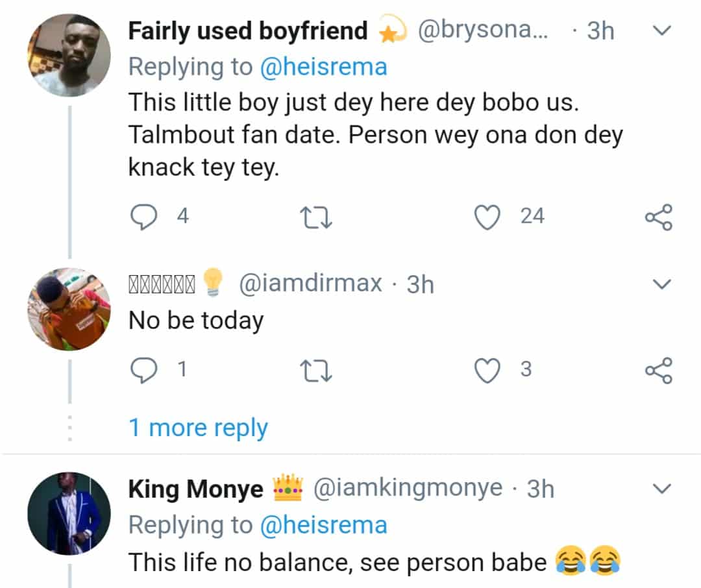
Task: Like the 'No be today' tweet
Action: coord(487,370)
